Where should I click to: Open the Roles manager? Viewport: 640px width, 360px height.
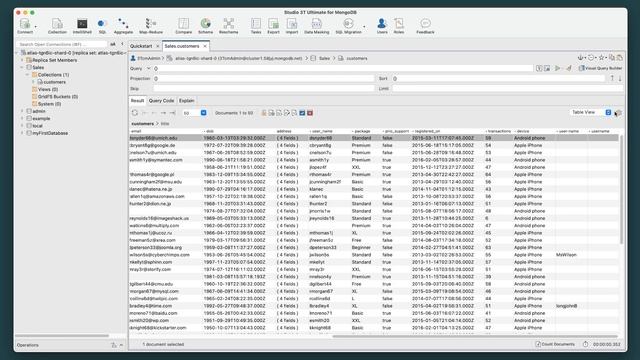[399, 26]
